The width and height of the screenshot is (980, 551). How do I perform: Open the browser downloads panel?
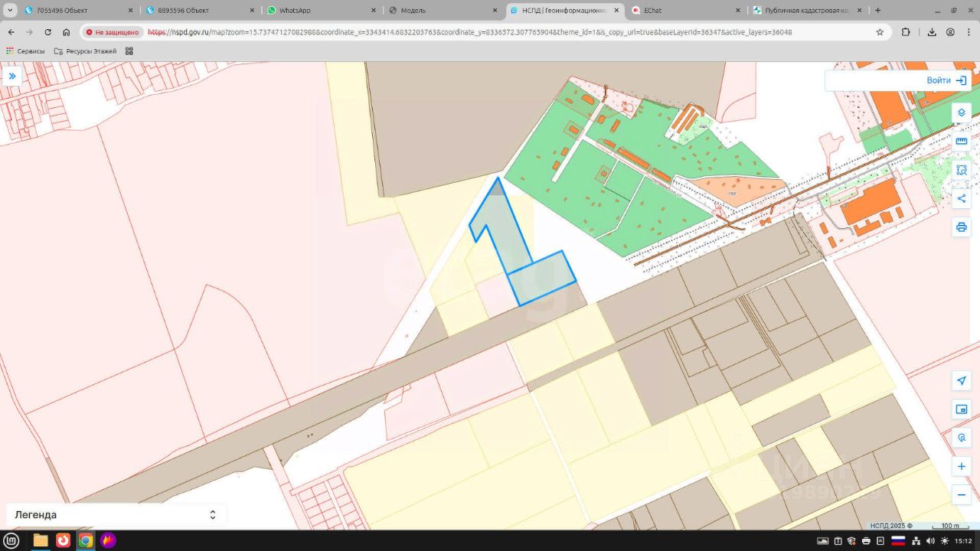coord(932,32)
